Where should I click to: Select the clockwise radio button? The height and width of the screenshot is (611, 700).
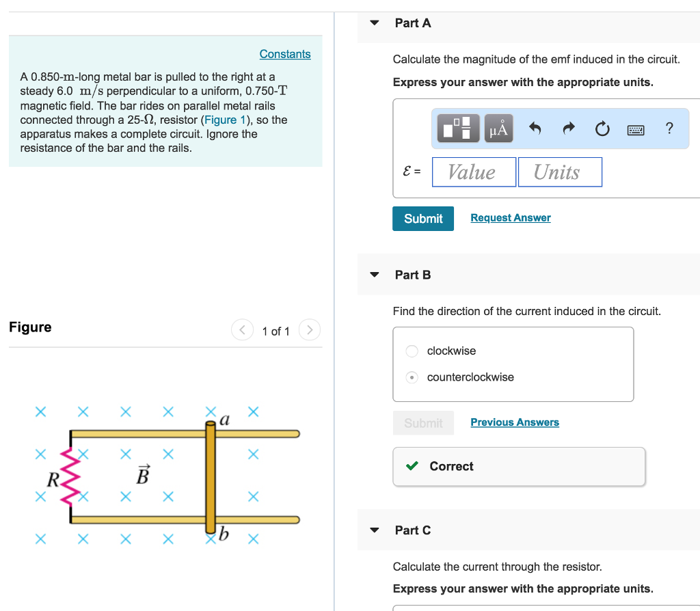412,351
